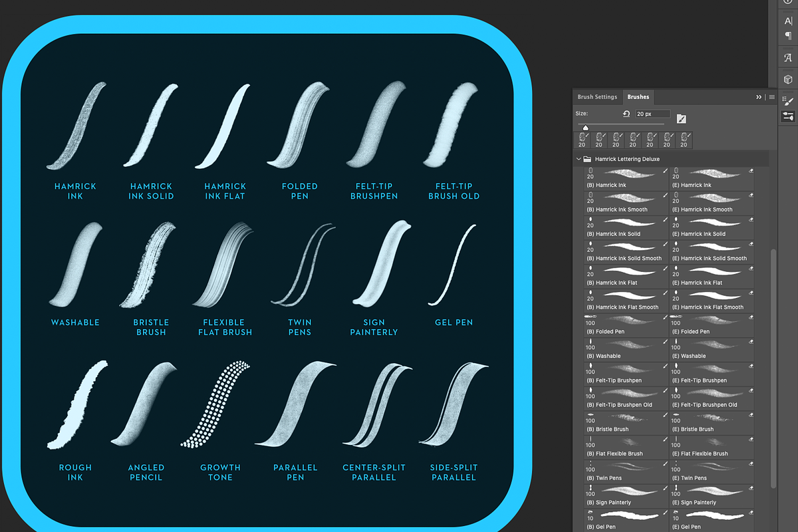Open the Glyphs panel icon
This screenshot has width=798, height=532.
click(788, 58)
